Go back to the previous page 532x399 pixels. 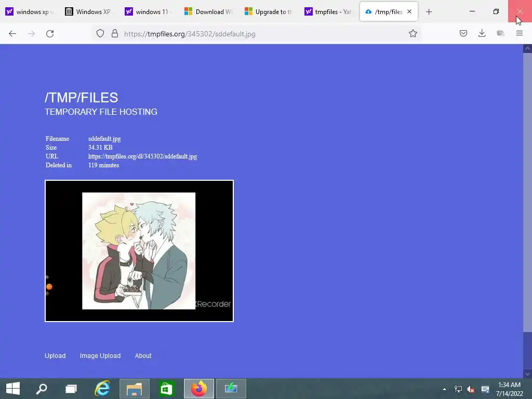pos(12,34)
